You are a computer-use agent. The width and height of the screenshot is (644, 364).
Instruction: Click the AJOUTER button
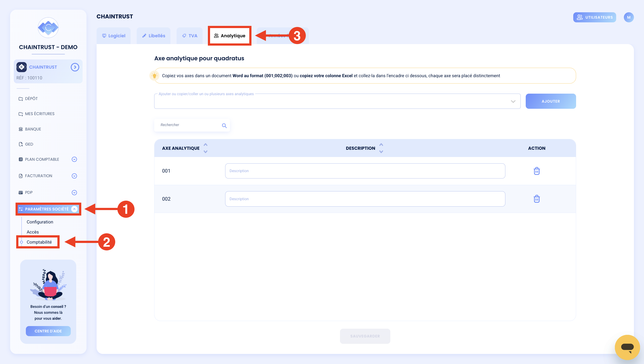tap(550, 101)
